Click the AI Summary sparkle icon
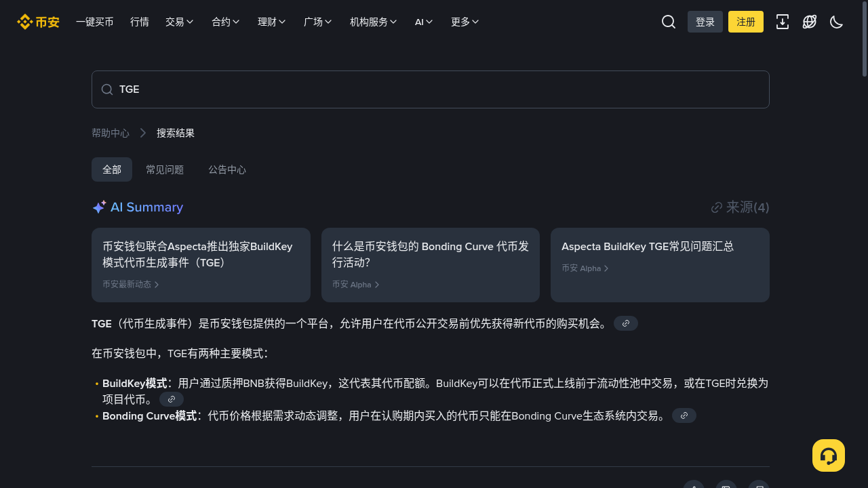 (x=99, y=207)
